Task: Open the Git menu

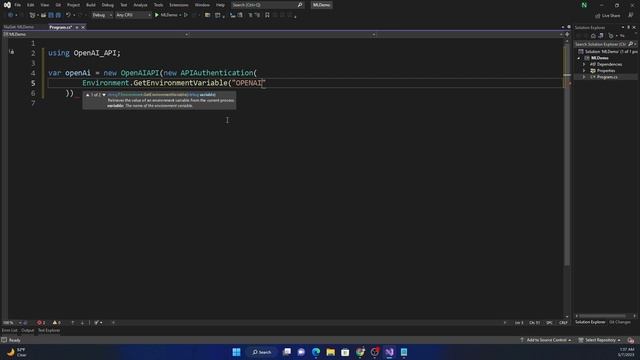Action: [58, 5]
